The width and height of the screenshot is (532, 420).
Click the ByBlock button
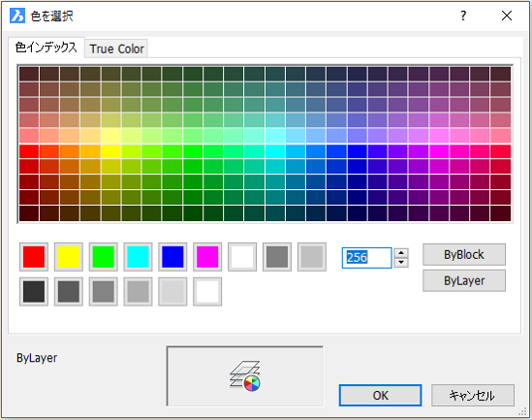pyautogui.click(x=464, y=255)
